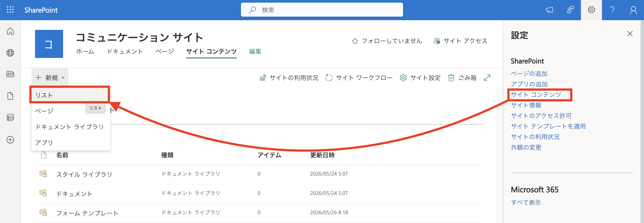Click the スタイル ライブラリ row library icon
644x223 pixels.
[43, 174]
